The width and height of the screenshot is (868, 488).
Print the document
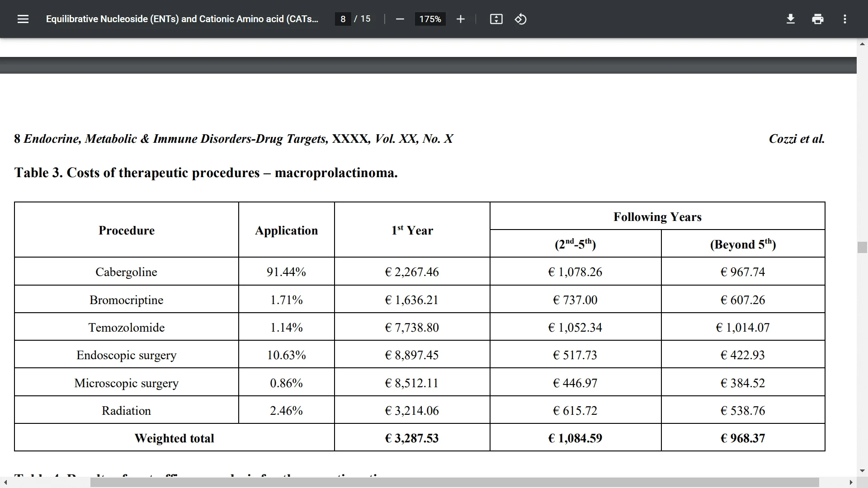817,19
